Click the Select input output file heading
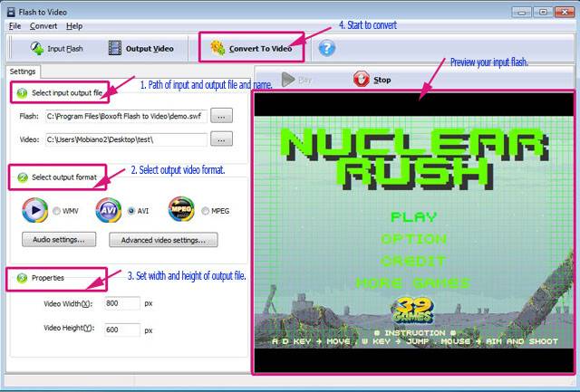 [67, 93]
